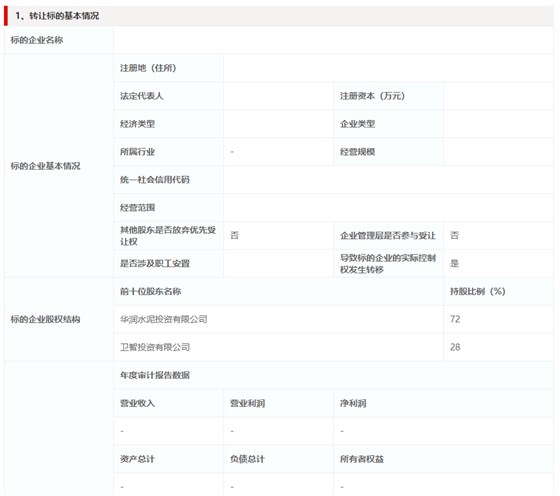560x496 pixels.
Task: Select the 导致标的企业的实际控制权发生转移 label
Action: pos(388,264)
